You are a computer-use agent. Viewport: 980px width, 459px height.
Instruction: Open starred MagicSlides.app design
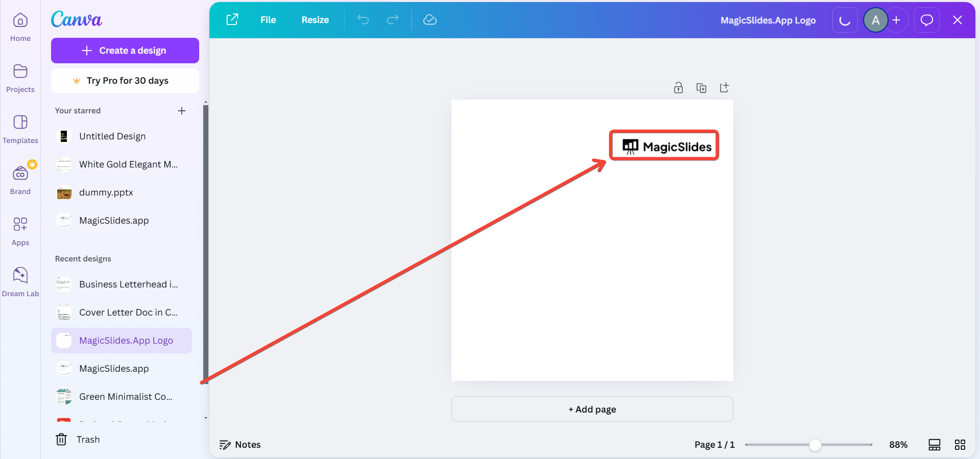[x=122, y=221]
